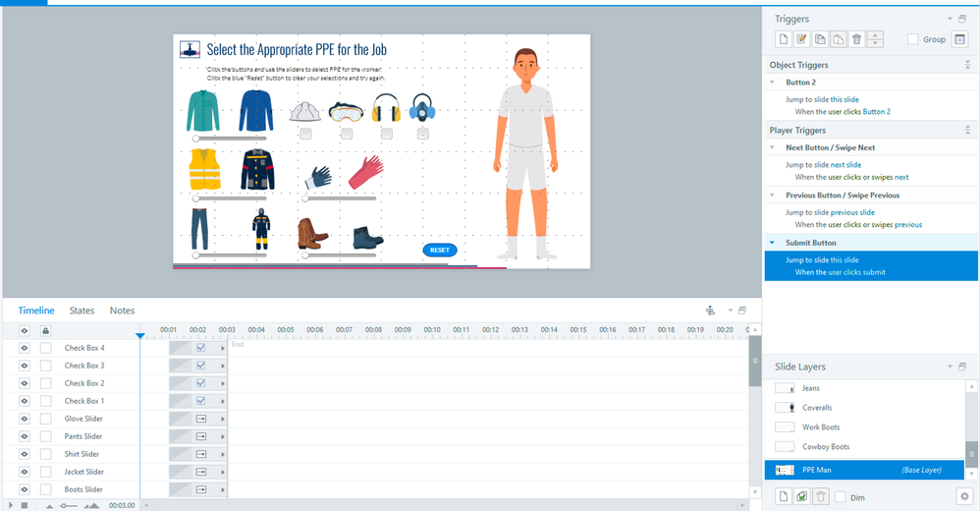Click the show/hide all objects eye header
980x511 pixels.
pyautogui.click(x=25, y=330)
